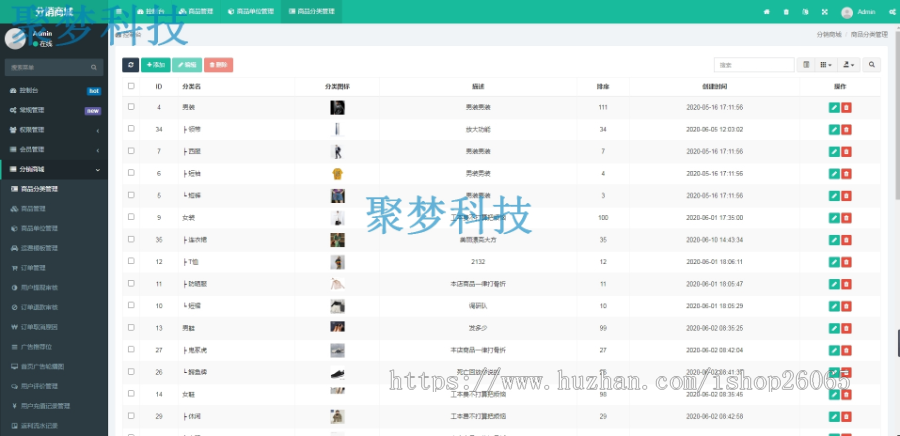Tick the checkbox for ID 12 row
This screenshot has width=900, height=436.
click(x=131, y=261)
